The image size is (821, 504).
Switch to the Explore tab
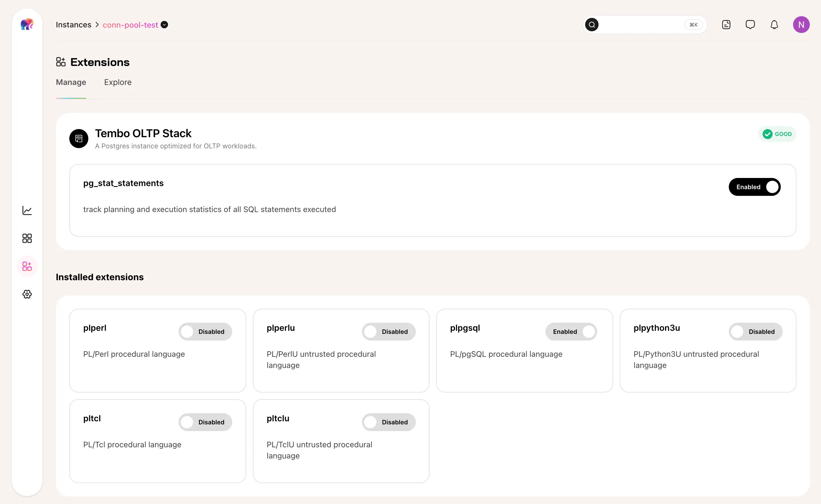coord(118,82)
